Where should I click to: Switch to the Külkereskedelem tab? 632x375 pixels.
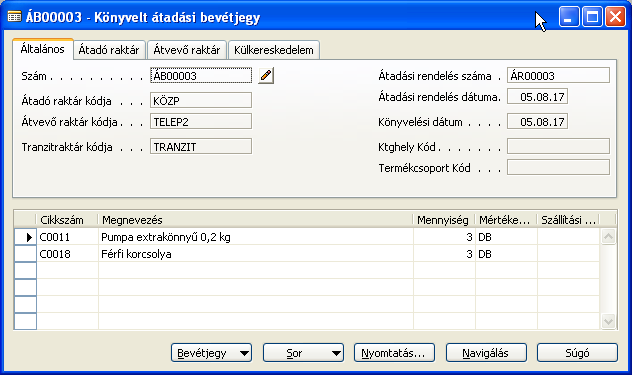click(274, 50)
